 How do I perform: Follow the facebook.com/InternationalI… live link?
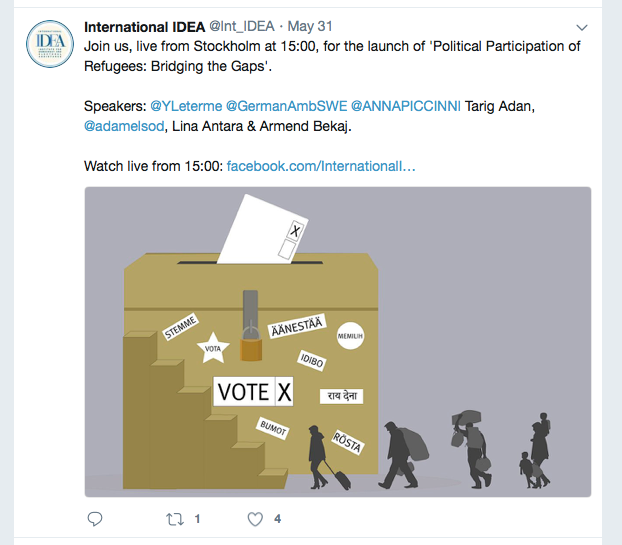[x=321, y=164]
